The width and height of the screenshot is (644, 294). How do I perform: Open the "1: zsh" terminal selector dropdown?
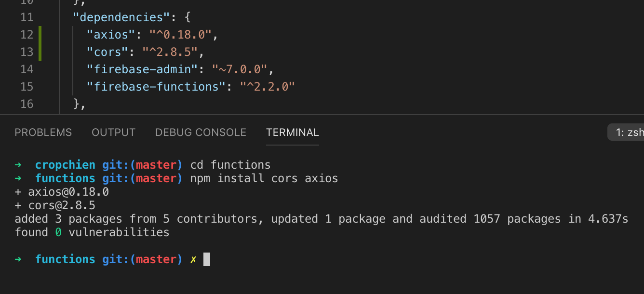pos(627,132)
